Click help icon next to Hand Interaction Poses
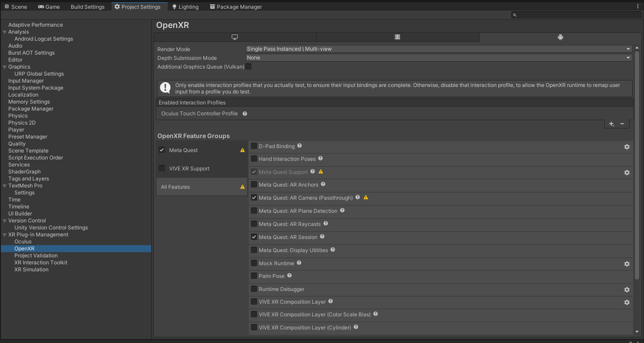 (320, 159)
